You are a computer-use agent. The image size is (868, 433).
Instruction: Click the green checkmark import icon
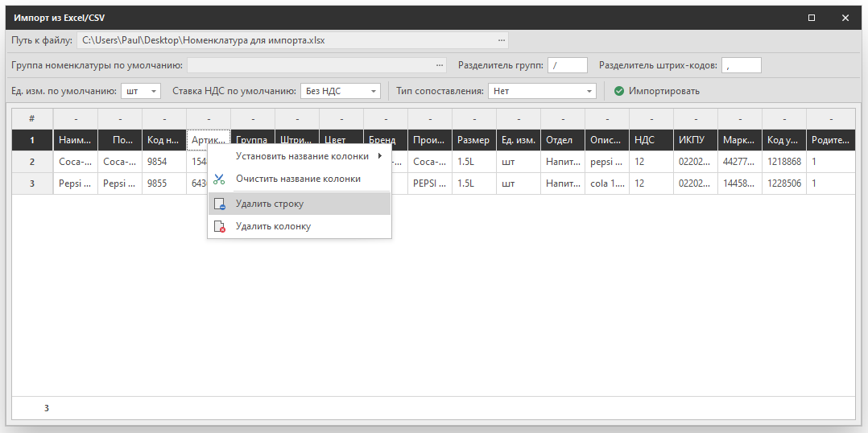pos(618,91)
